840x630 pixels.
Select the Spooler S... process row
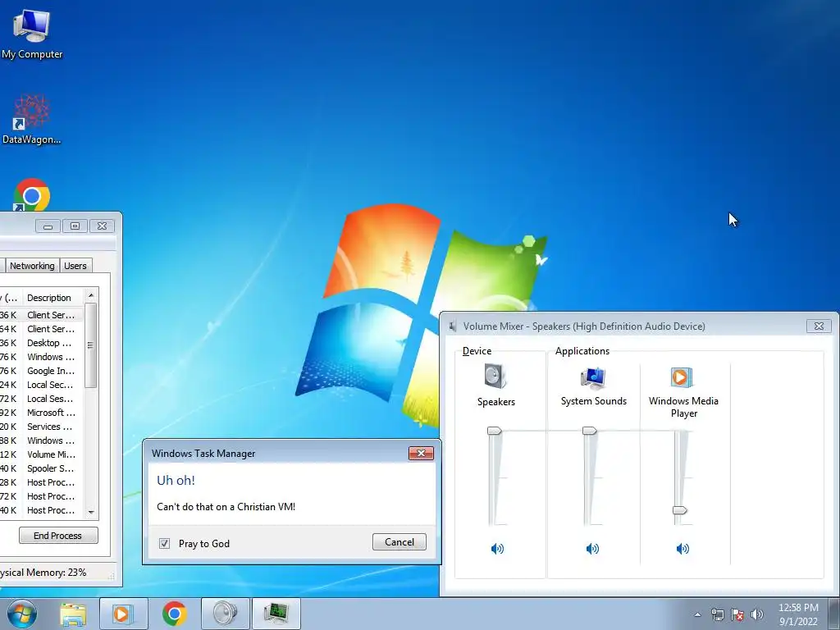(42, 468)
